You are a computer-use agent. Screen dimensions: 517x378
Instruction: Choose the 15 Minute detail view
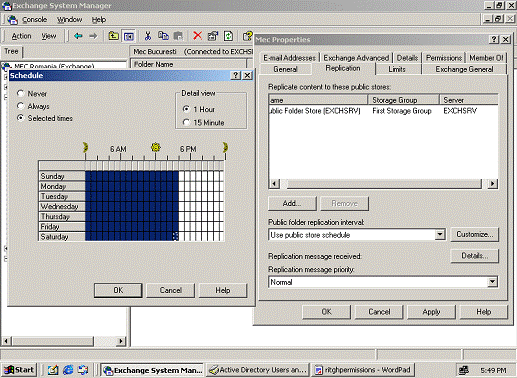(x=186, y=122)
